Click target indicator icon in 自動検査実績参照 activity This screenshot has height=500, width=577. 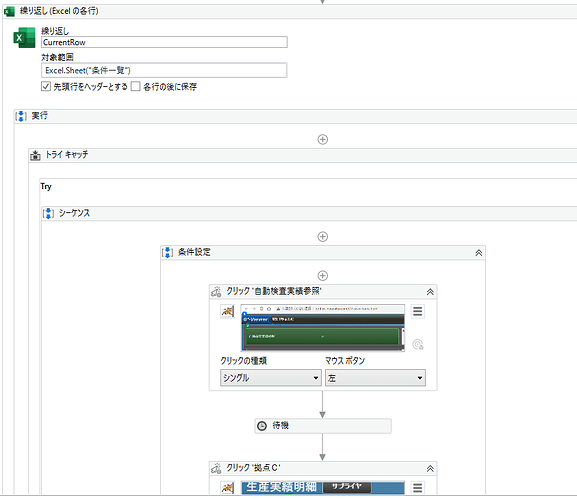tap(227, 312)
